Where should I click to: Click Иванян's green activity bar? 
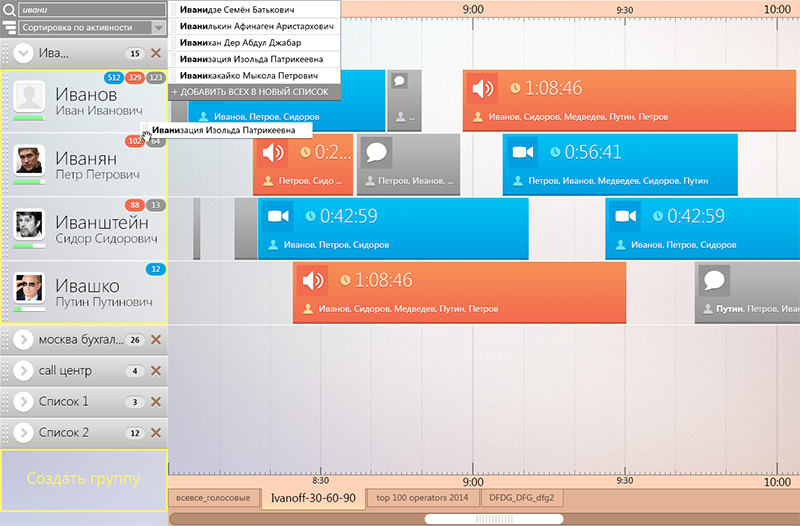point(29,182)
